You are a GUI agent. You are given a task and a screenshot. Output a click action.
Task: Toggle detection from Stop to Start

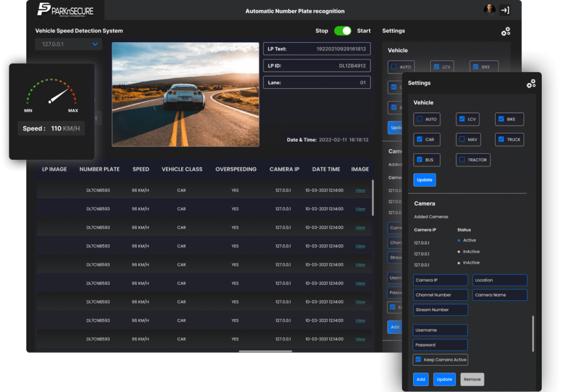point(343,31)
